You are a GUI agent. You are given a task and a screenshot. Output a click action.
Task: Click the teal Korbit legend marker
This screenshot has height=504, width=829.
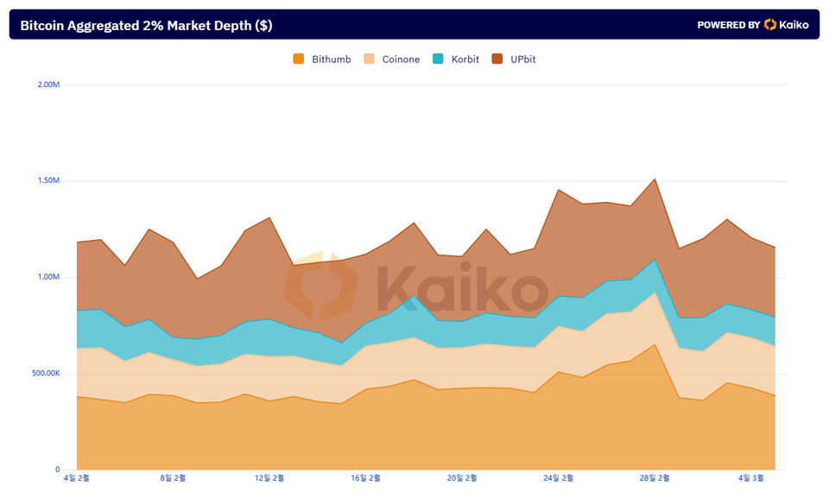click(x=438, y=60)
